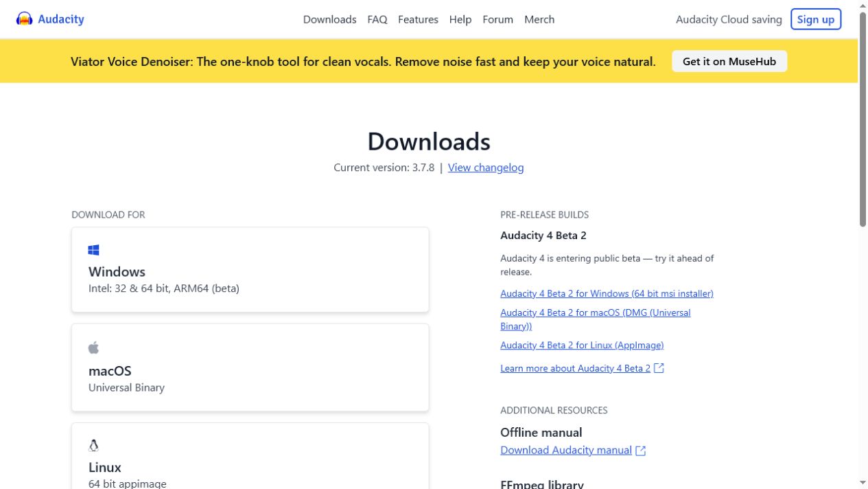Click the DOWNLOAD FOR label
Screen dimensions: 868x489
click(108, 215)
